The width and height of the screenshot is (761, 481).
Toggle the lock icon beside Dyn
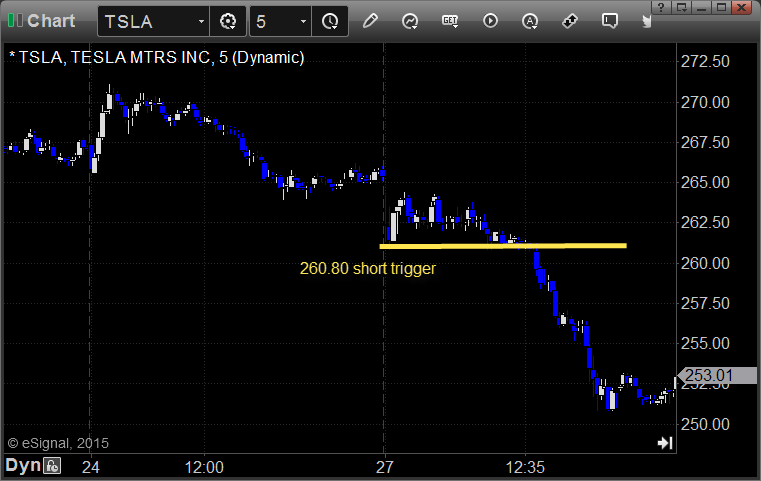point(52,466)
